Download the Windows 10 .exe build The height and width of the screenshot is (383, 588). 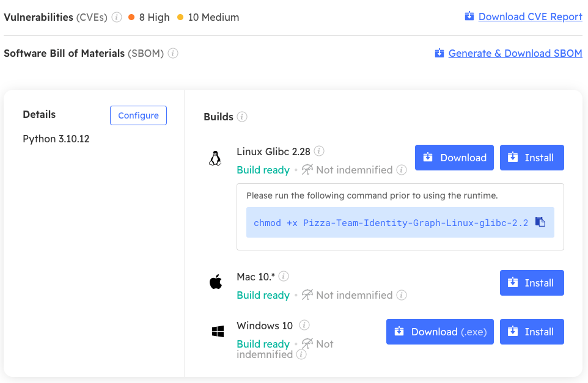coord(440,332)
